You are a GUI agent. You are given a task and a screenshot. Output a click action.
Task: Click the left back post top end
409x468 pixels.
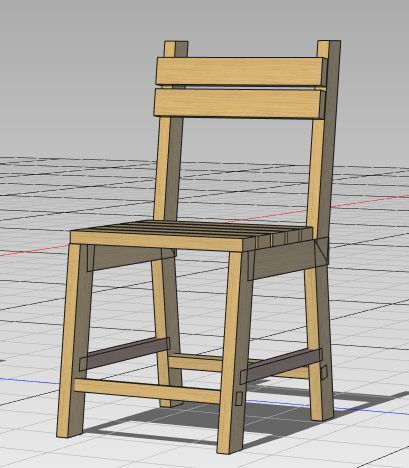[176, 49]
